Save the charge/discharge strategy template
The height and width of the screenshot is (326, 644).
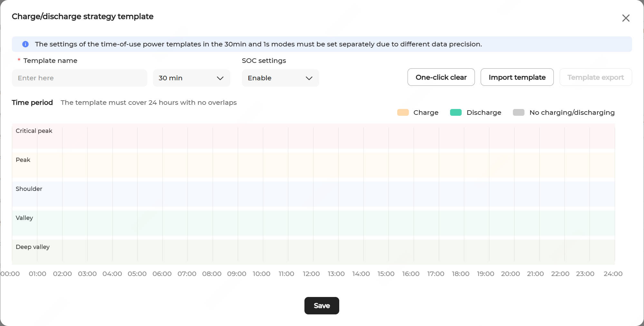(322, 306)
